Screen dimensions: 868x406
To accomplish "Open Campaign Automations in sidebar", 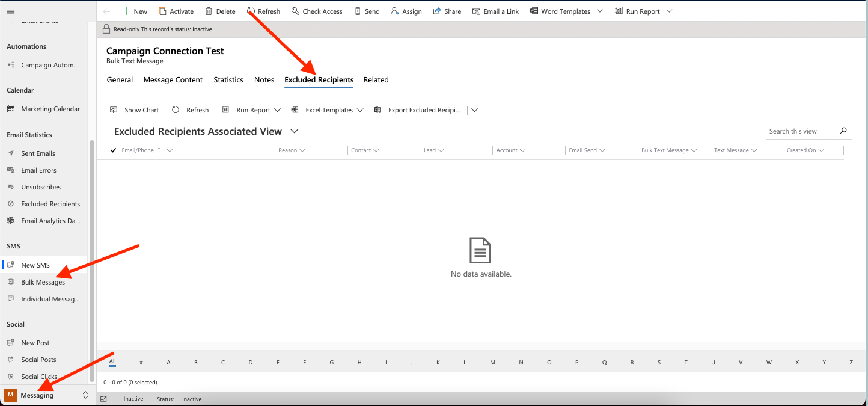I will coord(44,65).
